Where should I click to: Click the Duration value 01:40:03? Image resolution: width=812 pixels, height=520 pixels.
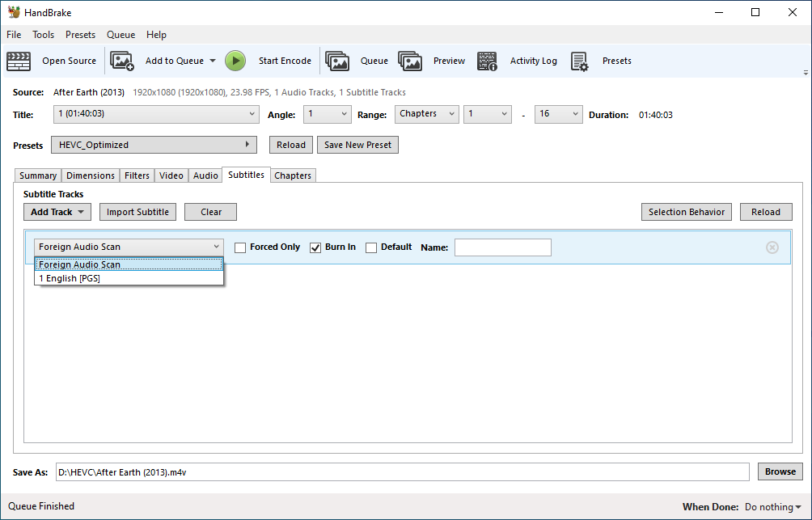pyautogui.click(x=656, y=115)
